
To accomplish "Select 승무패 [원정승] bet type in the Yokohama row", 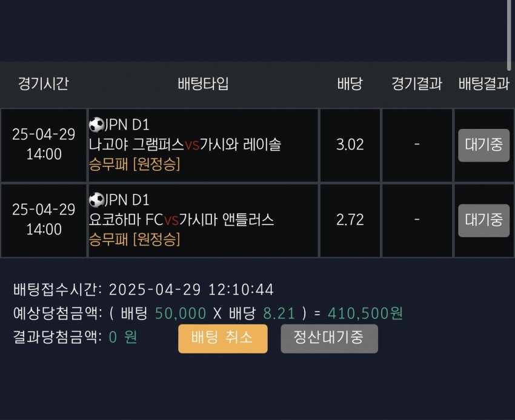I will 135,239.
